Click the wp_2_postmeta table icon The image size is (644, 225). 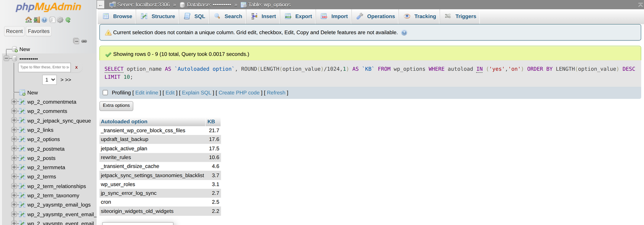tap(22, 149)
